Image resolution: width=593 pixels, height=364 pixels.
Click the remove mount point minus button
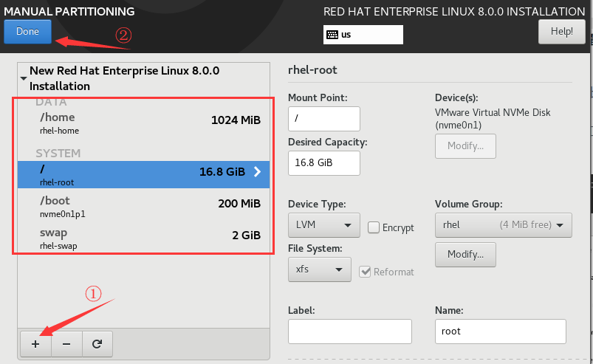point(66,343)
